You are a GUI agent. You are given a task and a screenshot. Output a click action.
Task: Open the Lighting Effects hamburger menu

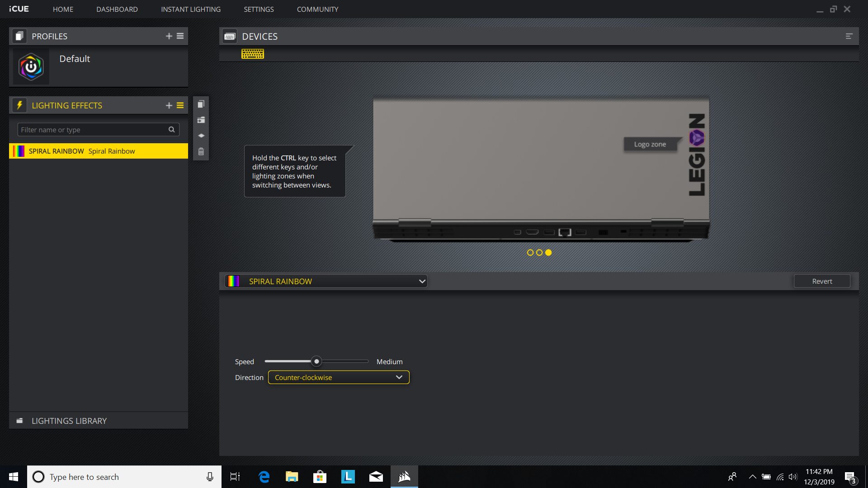[180, 105]
